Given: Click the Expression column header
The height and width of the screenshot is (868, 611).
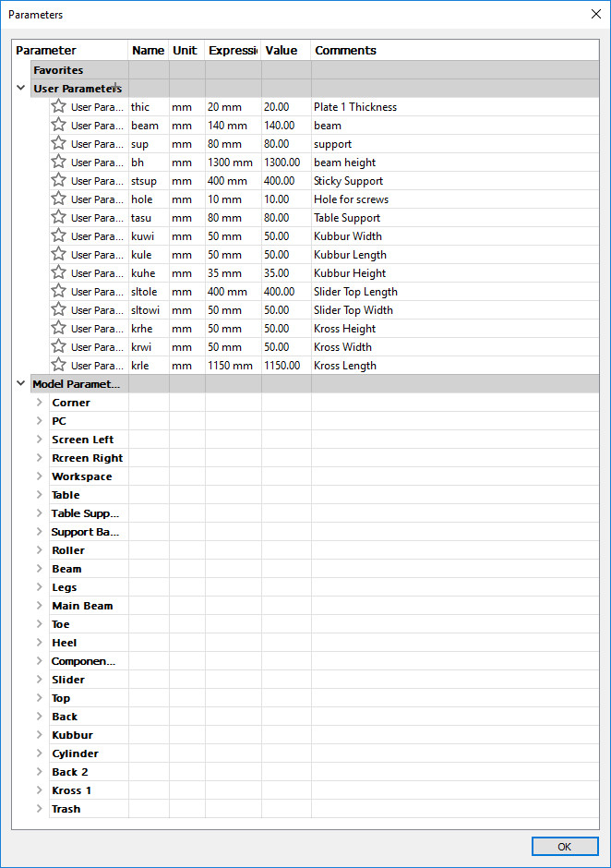Looking at the screenshot, I should click(232, 51).
